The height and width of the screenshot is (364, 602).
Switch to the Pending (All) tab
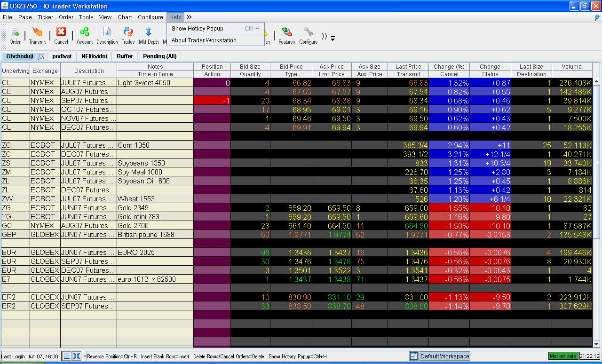click(159, 56)
